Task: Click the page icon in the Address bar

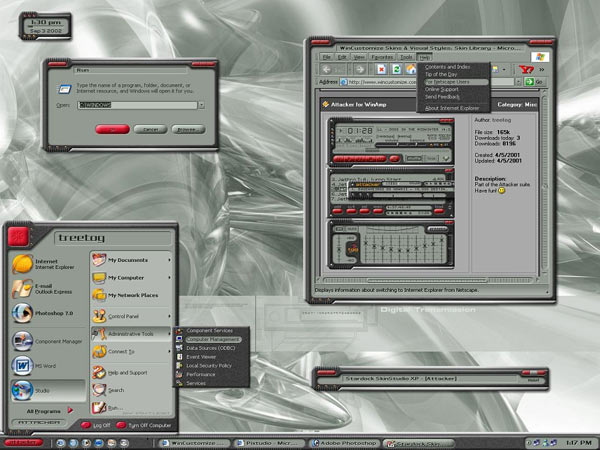Action: 344,82
